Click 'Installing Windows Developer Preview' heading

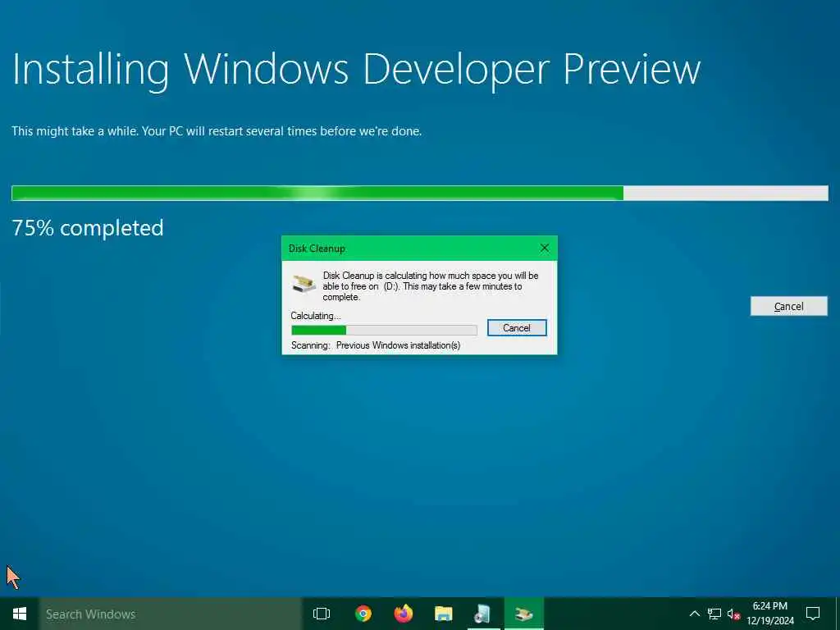(356, 70)
